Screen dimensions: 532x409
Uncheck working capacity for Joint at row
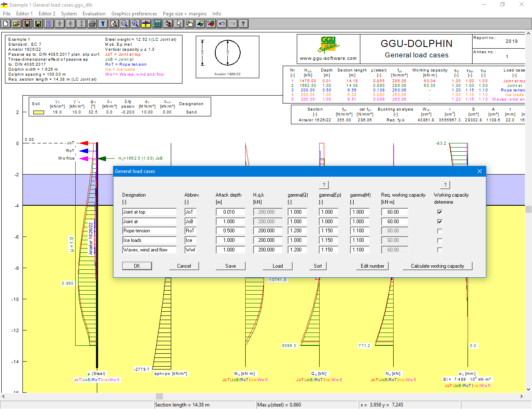pyautogui.click(x=440, y=222)
